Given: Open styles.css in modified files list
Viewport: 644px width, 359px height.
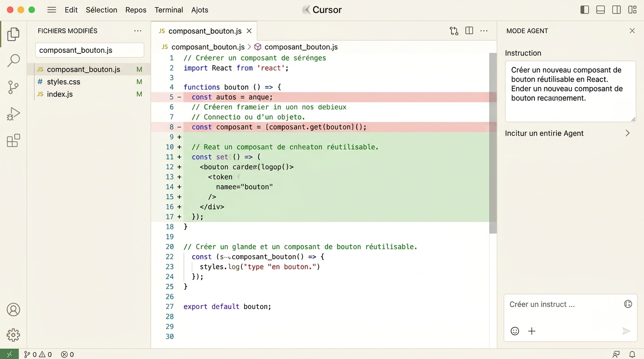Looking at the screenshot, I should pos(89,82).
